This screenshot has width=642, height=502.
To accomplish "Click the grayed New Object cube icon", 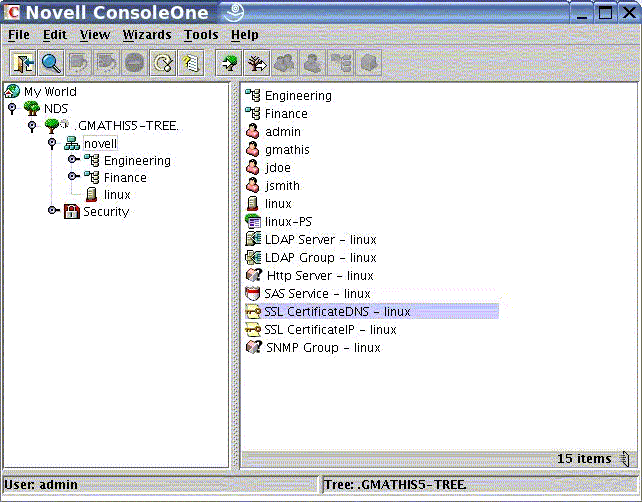I will (x=368, y=63).
